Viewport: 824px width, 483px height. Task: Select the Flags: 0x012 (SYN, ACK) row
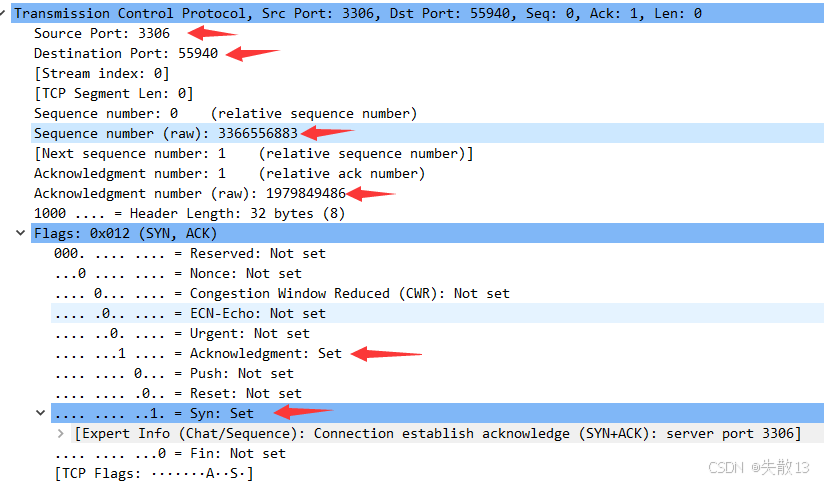tap(427, 233)
